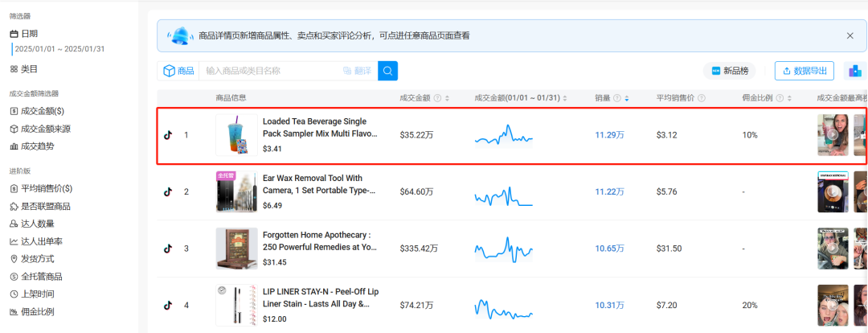This screenshot has height=333, width=868.
Task: Click TikTok icon of rank 3 product
Action: [x=168, y=249]
